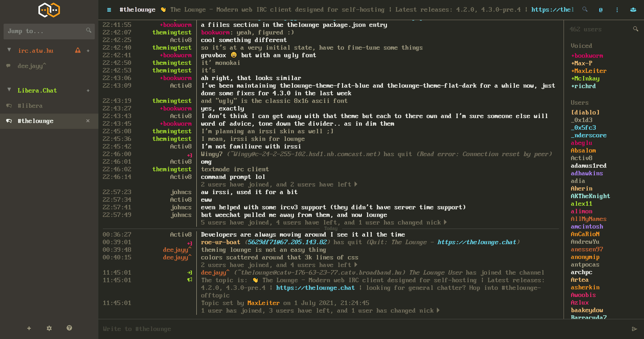644x339 pixels.
Task: Click the topic megaphone icon at 11:45:01
Action: click(189, 280)
